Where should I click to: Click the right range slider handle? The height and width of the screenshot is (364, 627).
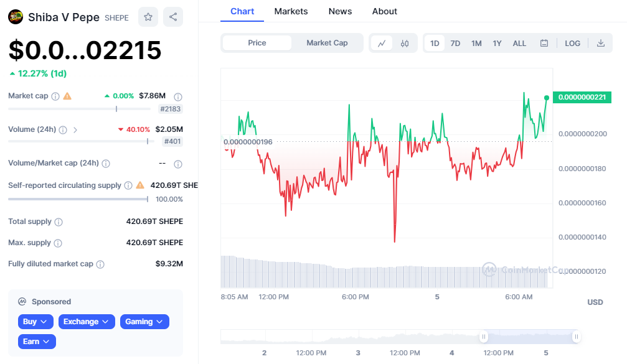576,337
